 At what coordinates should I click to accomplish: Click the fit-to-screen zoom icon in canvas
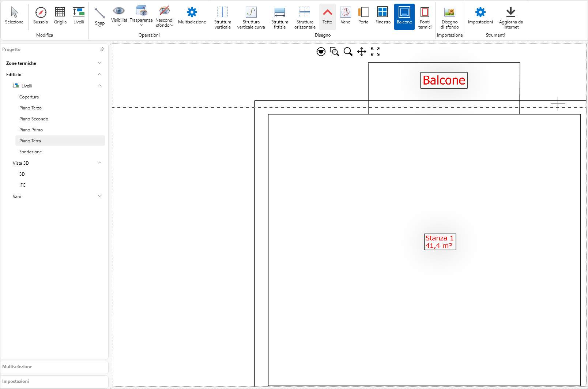click(375, 52)
